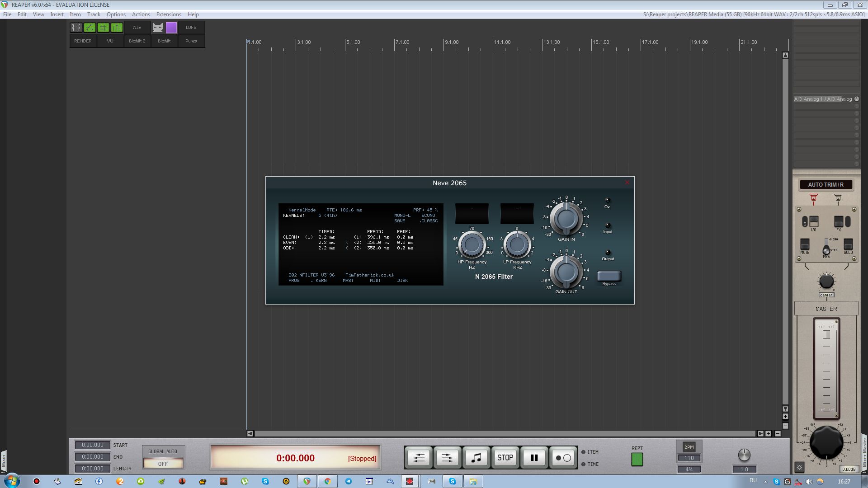Image resolution: width=868 pixels, height=488 pixels.
Task: Toggle the master FX switch
Action: [839, 221]
